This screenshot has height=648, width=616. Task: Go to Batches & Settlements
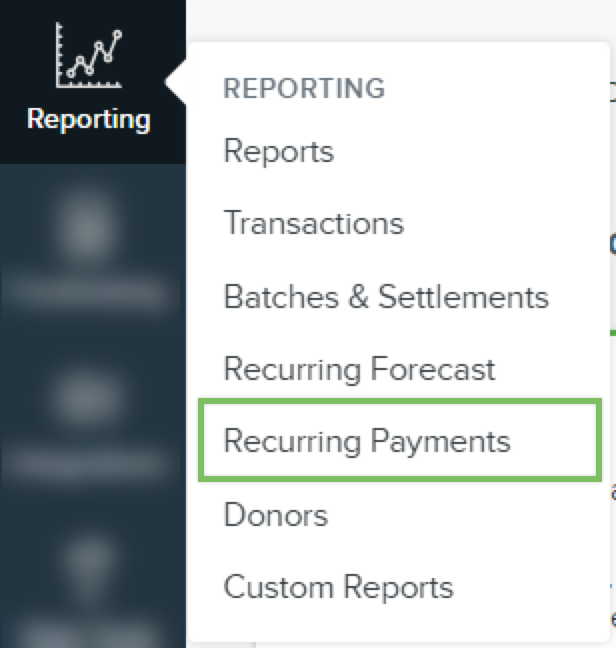(x=386, y=296)
